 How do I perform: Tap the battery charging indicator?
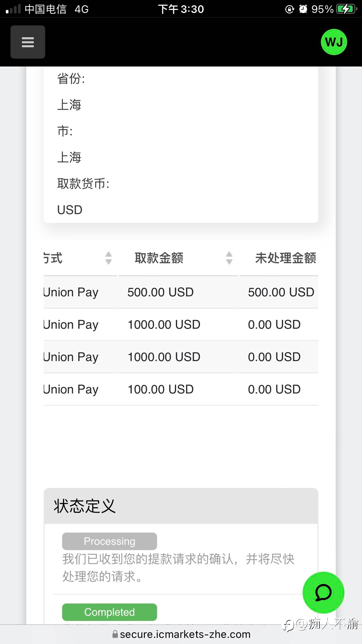[346, 9]
